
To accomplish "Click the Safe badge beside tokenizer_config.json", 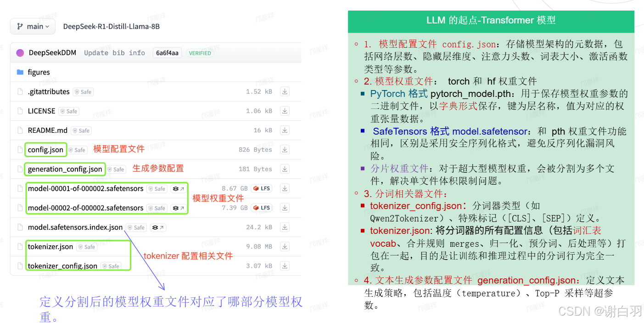I will point(111,266).
